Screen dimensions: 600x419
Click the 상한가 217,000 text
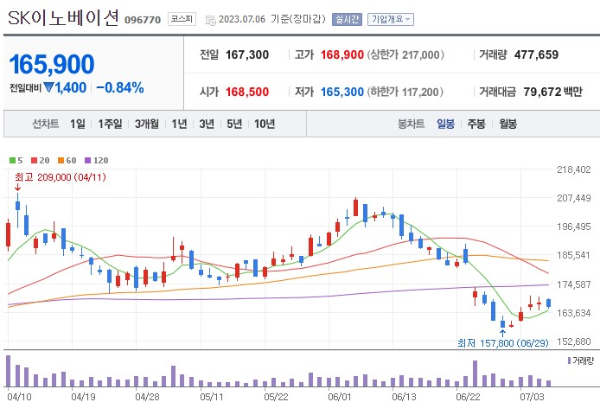pos(406,55)
